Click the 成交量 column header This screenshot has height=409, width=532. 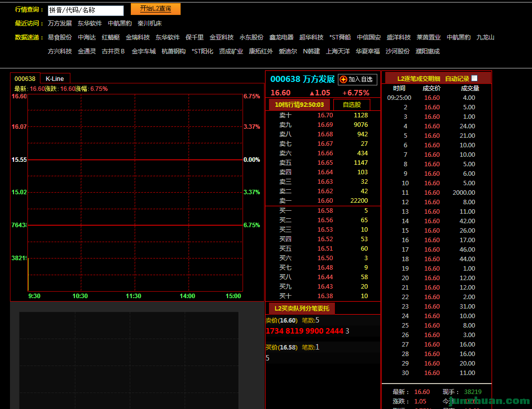pos(470,88)
